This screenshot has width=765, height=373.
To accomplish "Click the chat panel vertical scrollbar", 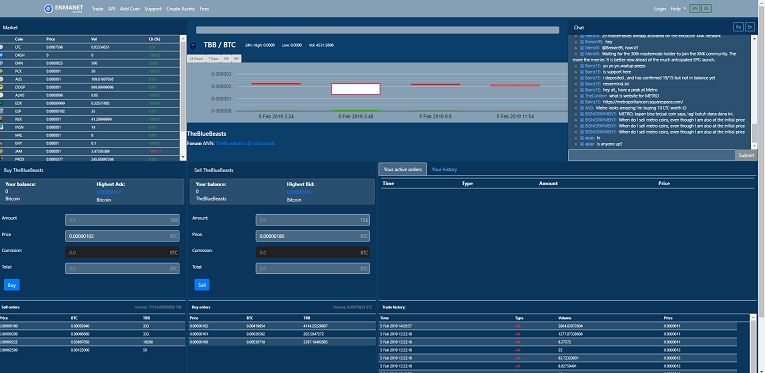I will 754,92.
